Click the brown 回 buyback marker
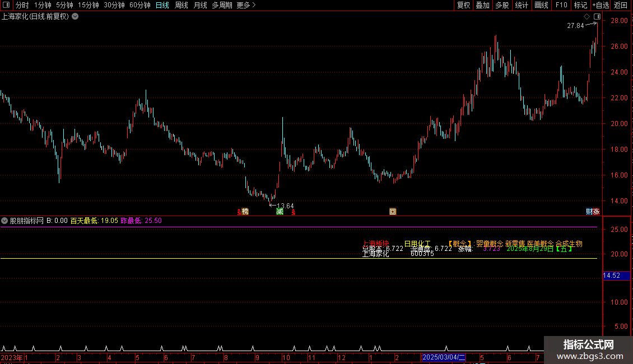This screenshot has width=633, height=364. coord(393,212)
